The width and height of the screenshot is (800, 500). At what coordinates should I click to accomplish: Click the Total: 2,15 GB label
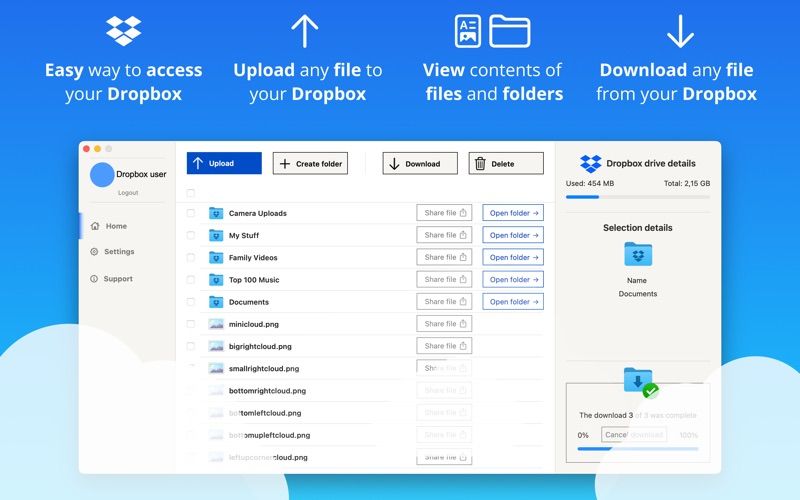tap(687, 183)
